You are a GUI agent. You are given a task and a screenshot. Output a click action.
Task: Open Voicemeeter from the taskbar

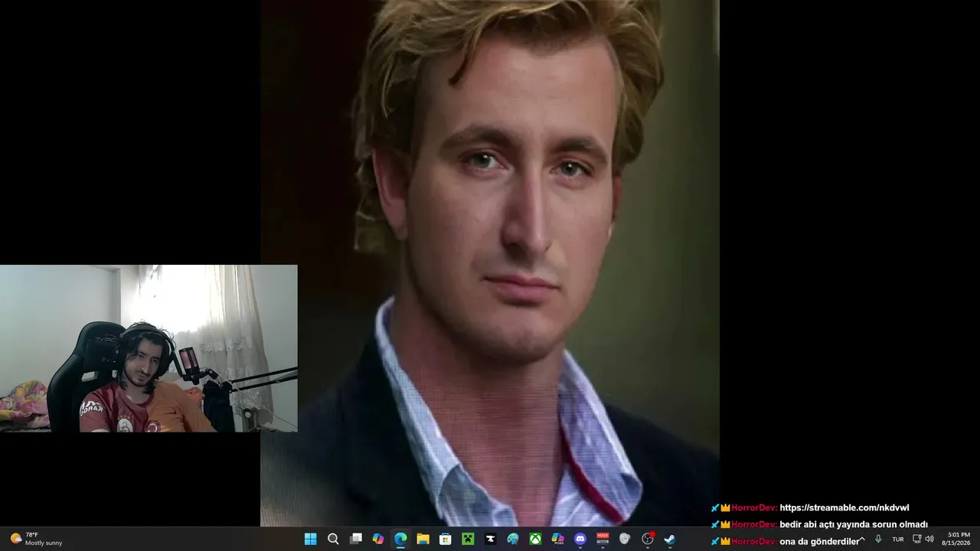pyautogui.click(x=603, y=539)
